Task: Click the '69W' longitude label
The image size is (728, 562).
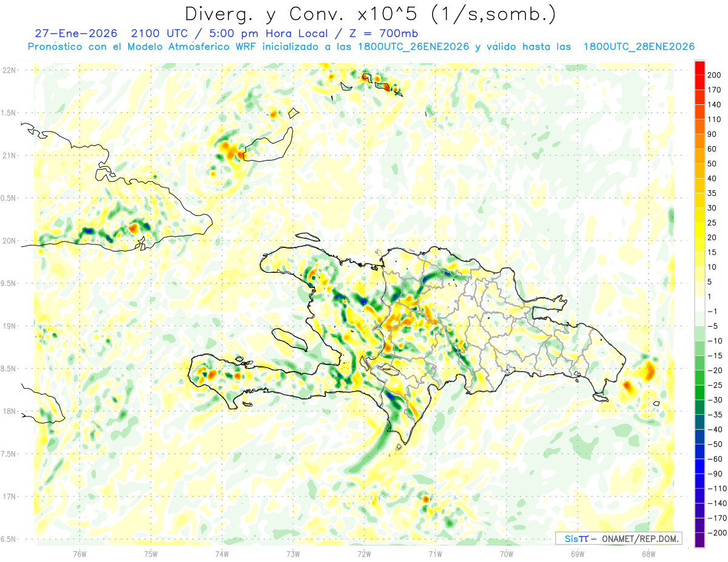Action: (578, 553)
